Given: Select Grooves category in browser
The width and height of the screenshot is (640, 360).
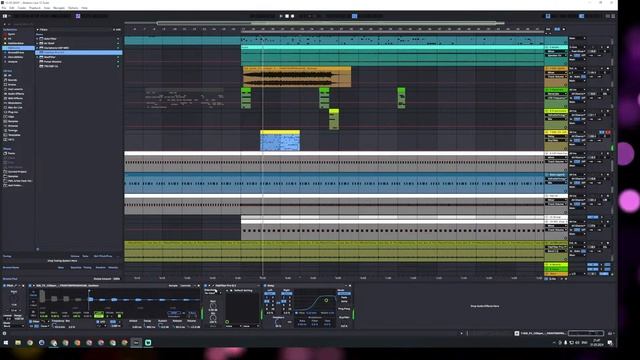Looking at the screenshot, I should 12,126.
